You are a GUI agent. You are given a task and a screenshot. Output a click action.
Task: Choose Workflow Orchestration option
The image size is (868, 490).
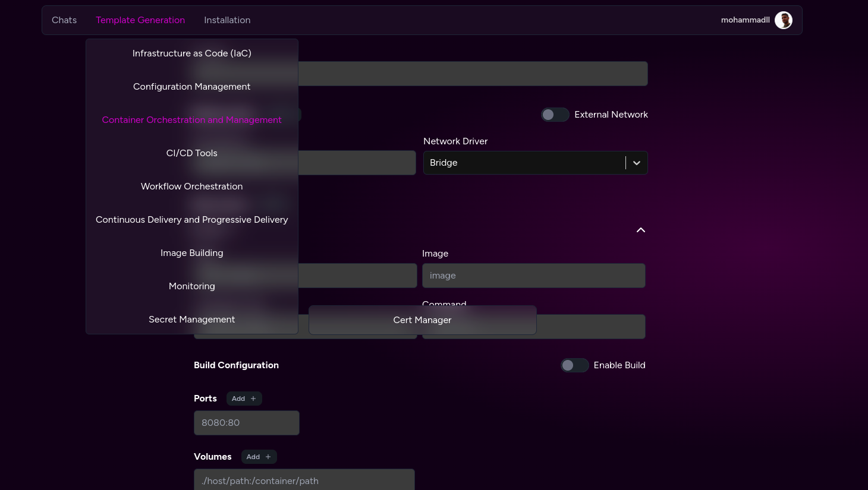[x=191, y=186]
